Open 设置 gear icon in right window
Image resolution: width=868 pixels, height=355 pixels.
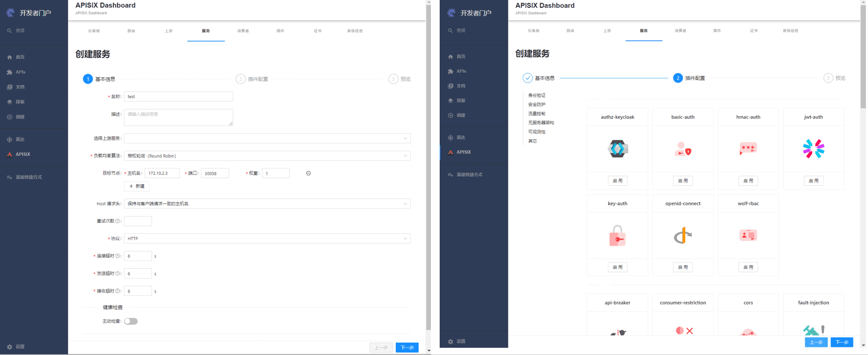(451, 342)
